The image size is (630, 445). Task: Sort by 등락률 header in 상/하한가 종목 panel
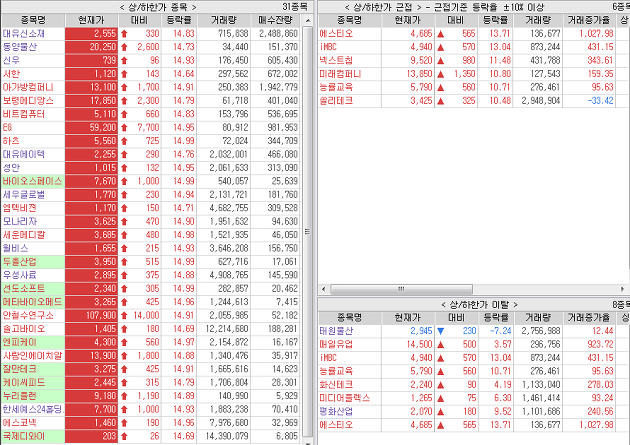(x=179, y=20)
